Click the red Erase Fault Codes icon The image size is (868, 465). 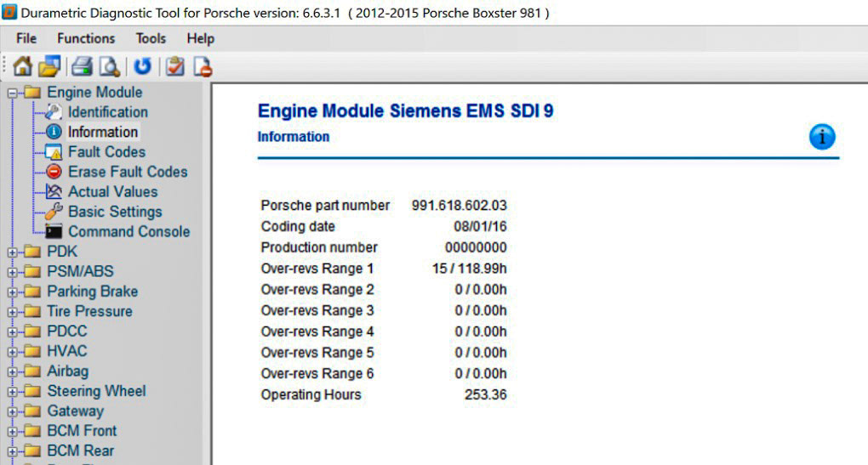[54, 172]
